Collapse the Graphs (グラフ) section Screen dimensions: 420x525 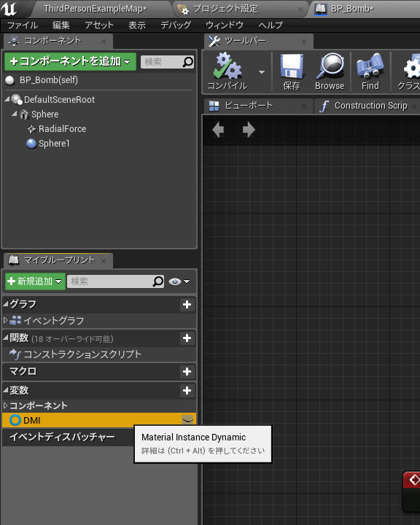(x=6, y=304)
